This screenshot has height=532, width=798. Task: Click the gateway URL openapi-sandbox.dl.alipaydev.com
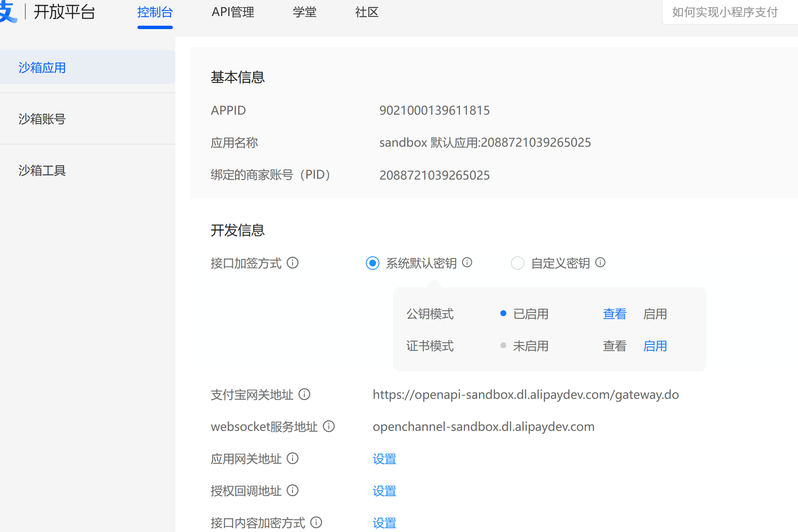[x=526, y=395]
